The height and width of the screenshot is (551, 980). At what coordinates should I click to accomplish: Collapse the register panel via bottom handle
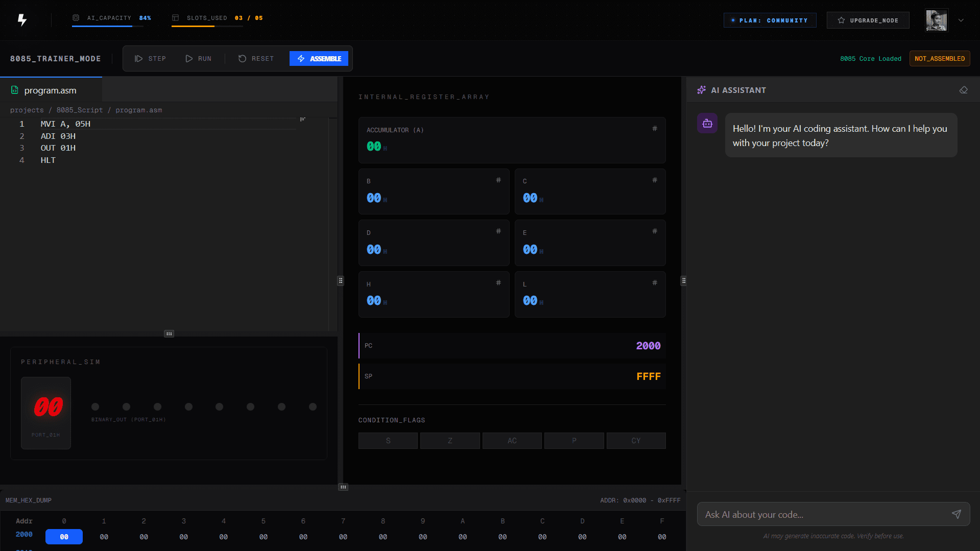click(x=343, y=487)
